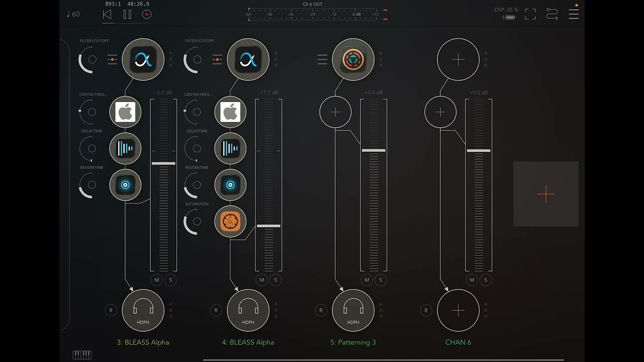Viewport: 644px width, 362px height.
Task: Open CHAN 6 instrument dots menu
Action: (486, 59)
